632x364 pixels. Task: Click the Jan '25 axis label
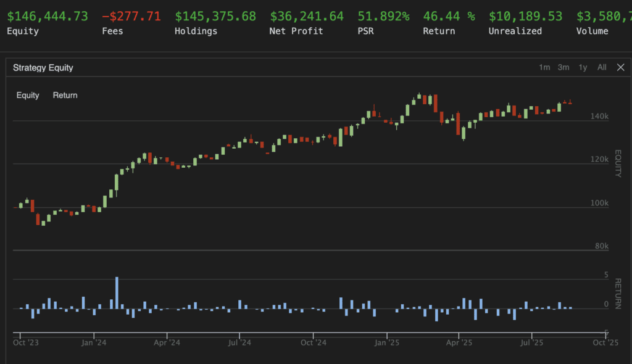point(387,342)
